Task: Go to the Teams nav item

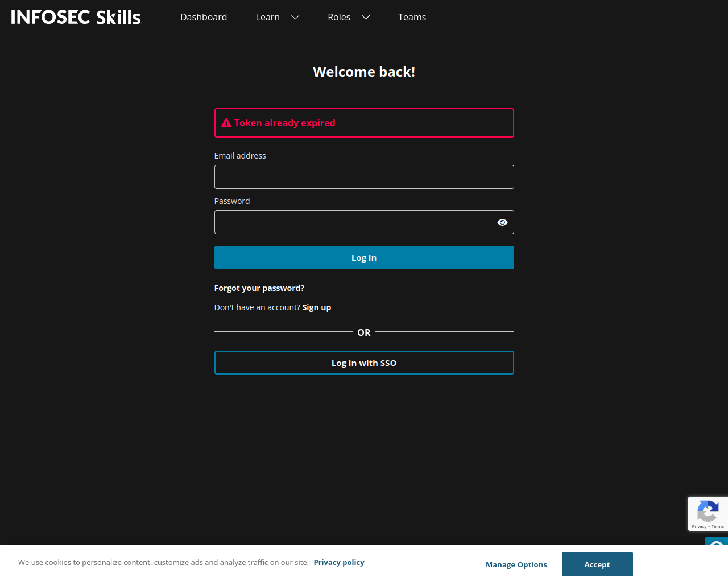Action: pos(412,17)
